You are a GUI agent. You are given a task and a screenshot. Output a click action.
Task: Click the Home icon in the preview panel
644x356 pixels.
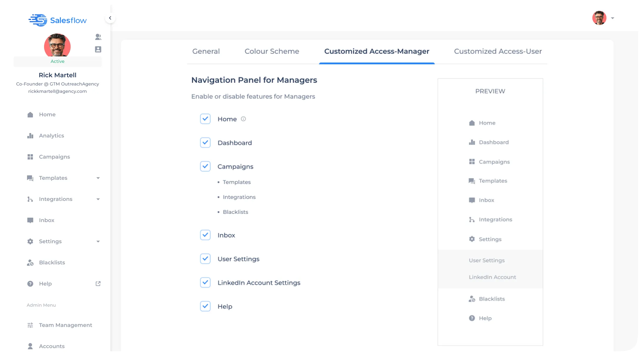[472, 123]
